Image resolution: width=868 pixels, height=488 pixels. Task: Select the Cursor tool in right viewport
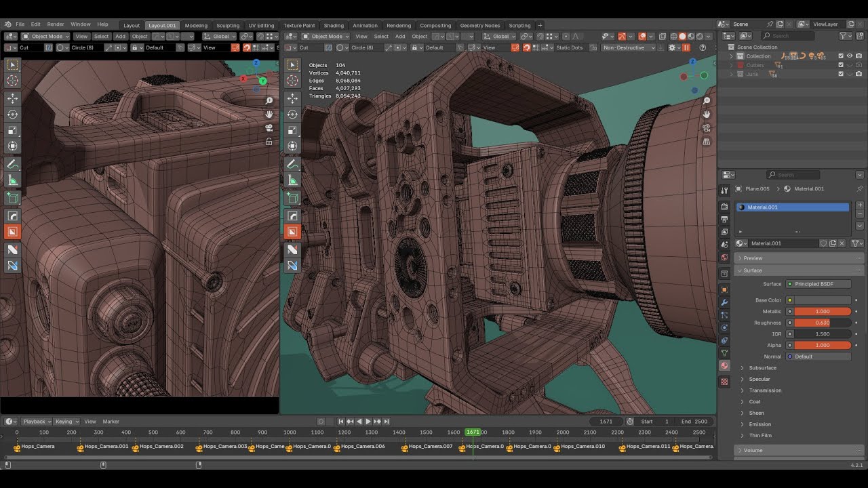[293, 81]
